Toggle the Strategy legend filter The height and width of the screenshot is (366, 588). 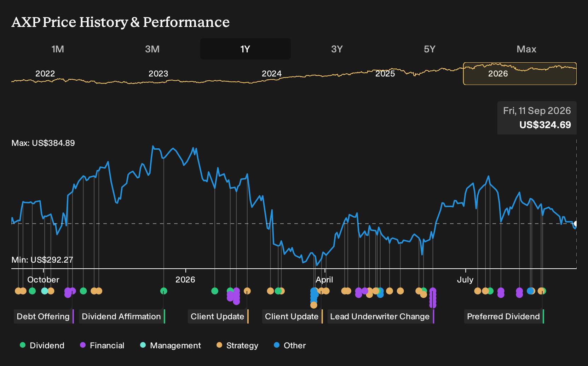tap(237, 345)
